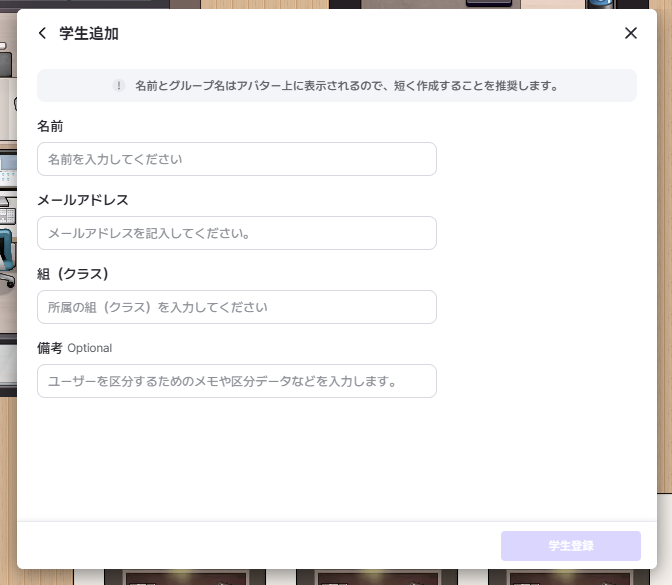
Task: Click the メールアドレス field label
Action: coord(83,200)
